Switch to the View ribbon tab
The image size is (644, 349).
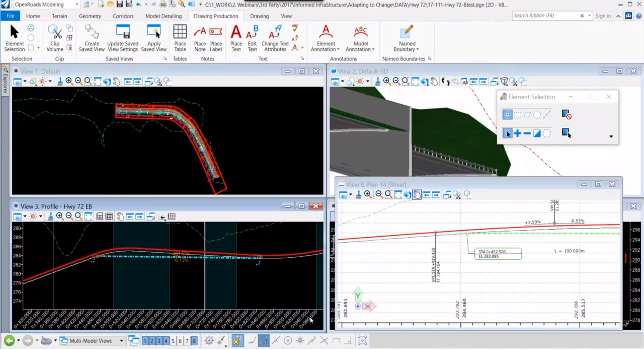coord(286,16)
